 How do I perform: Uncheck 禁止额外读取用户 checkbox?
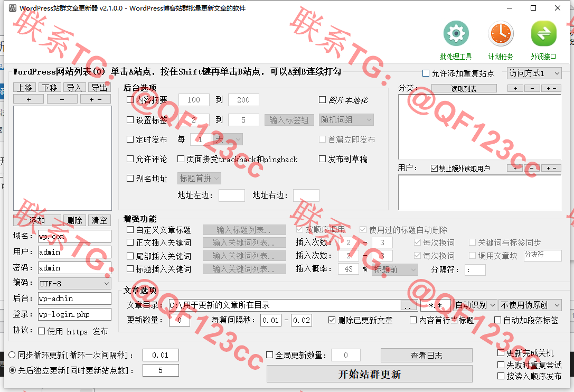[434, 168]
